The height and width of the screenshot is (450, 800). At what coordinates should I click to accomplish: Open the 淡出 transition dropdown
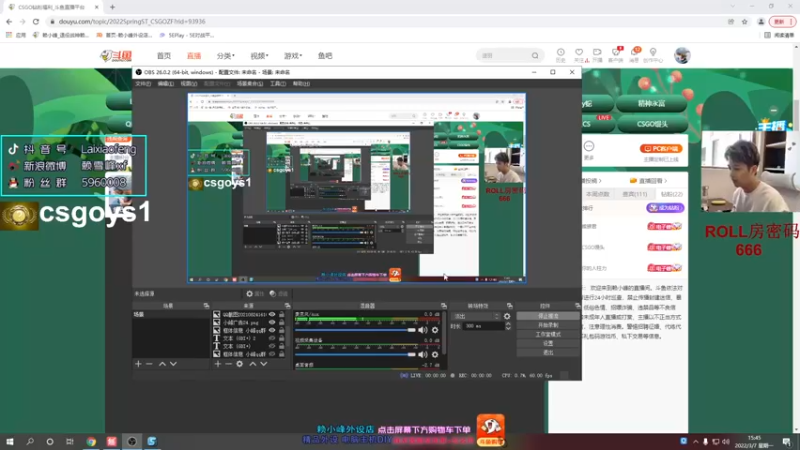coord(476,316)
